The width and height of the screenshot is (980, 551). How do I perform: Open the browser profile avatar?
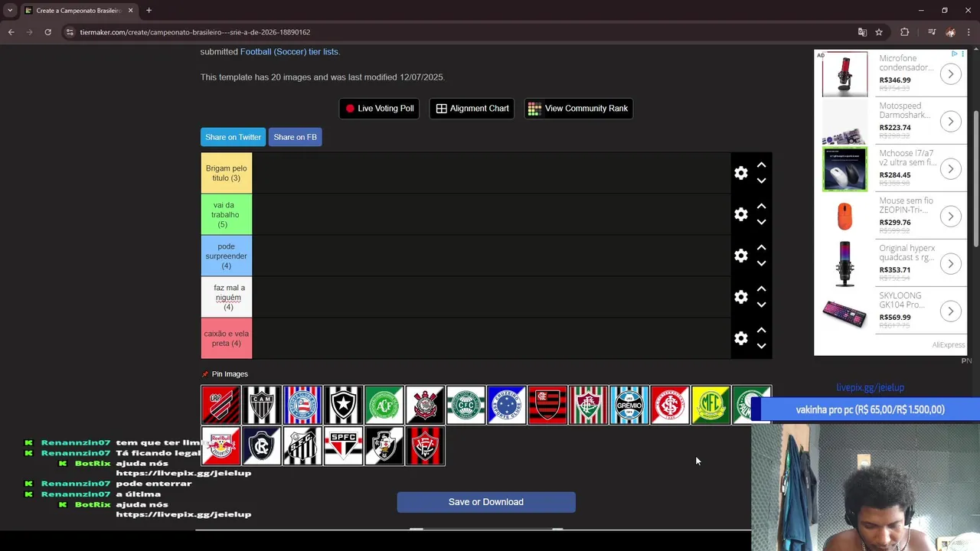click(950, 32)
